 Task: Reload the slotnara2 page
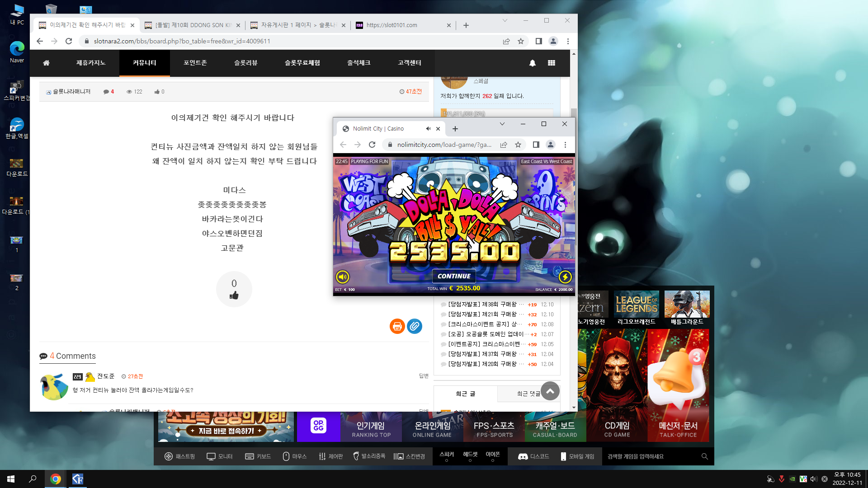[x=69, y=41]
